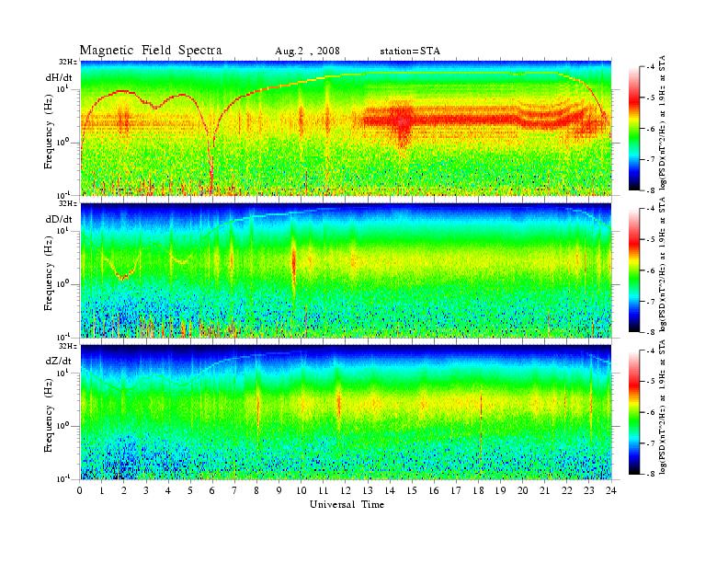Click the vertical PSD units label beside dZ/dt colorbar
This screenshot has height=563, width=728.
pos(663,407)
